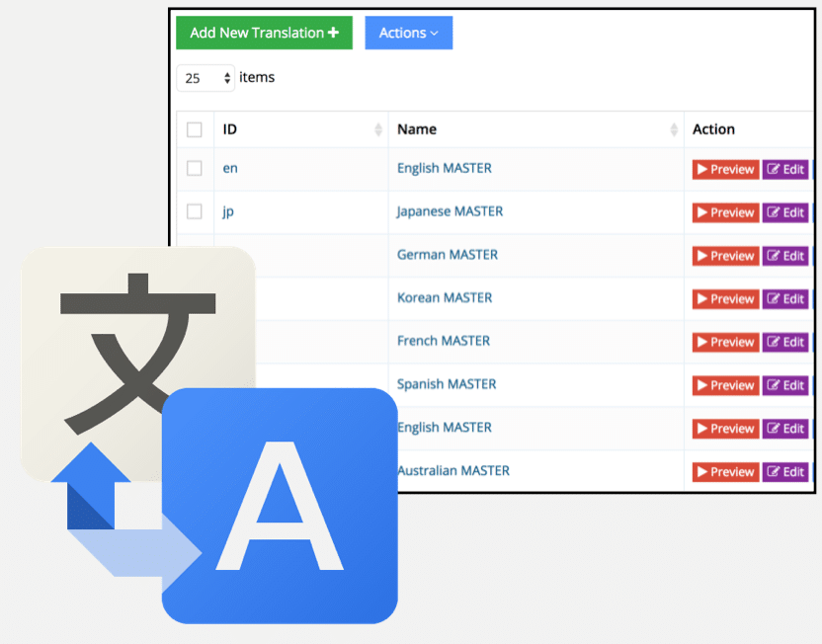822x644 pixels.
Task: Preview the English MASTER row beneath Spanish MASTER
Action: (x=725, y=429)
